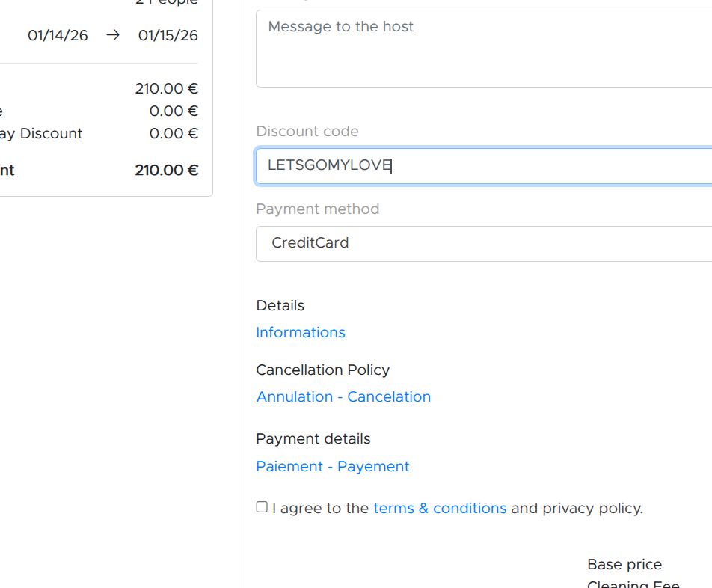Viewport: 712px width, 588px height.
Task: Click the arrow icon between the dates
Action: 113,35
